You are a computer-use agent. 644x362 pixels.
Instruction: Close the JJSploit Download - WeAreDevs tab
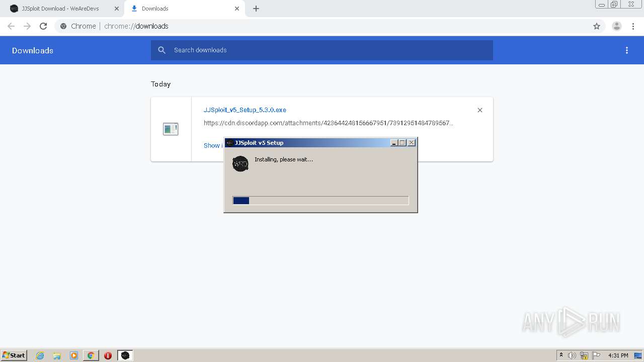pyautogui.click(x=117, y=9)
